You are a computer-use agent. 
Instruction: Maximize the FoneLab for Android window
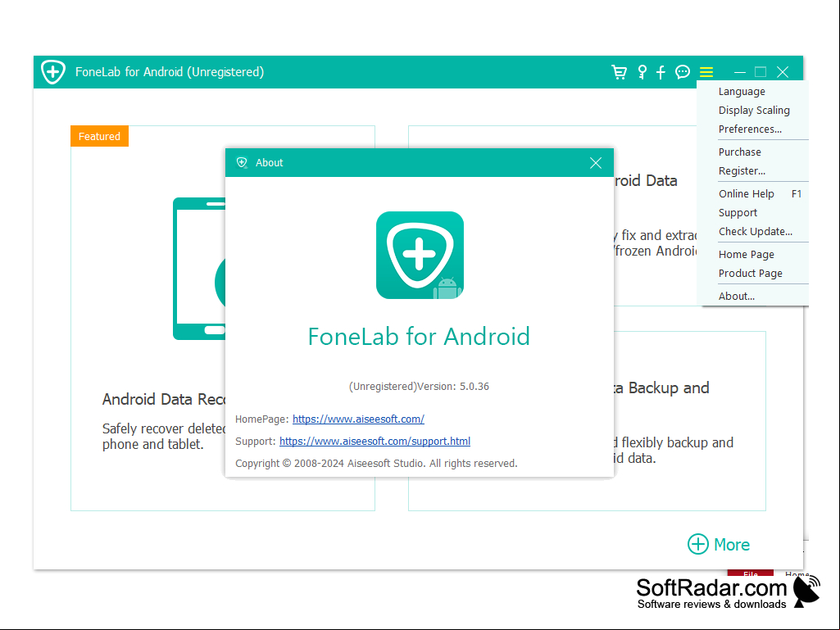pos(761,72)
